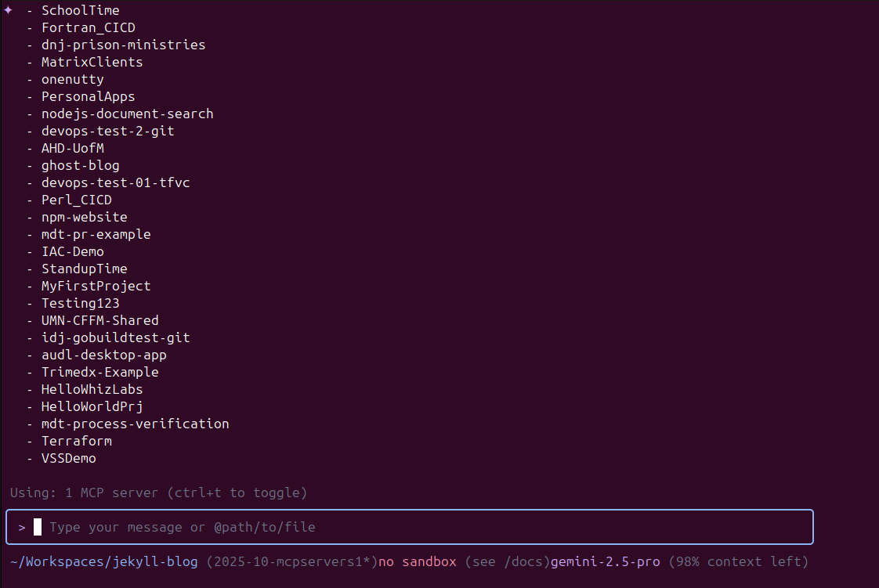
Task: Select the Fortran_CICD list entry
Action: click(x=88, y=27)
